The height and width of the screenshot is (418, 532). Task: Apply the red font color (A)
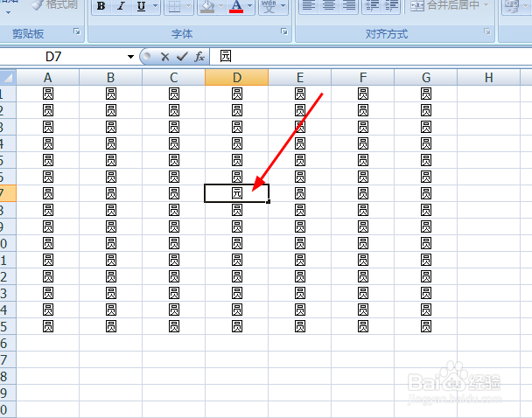[236, 6]
